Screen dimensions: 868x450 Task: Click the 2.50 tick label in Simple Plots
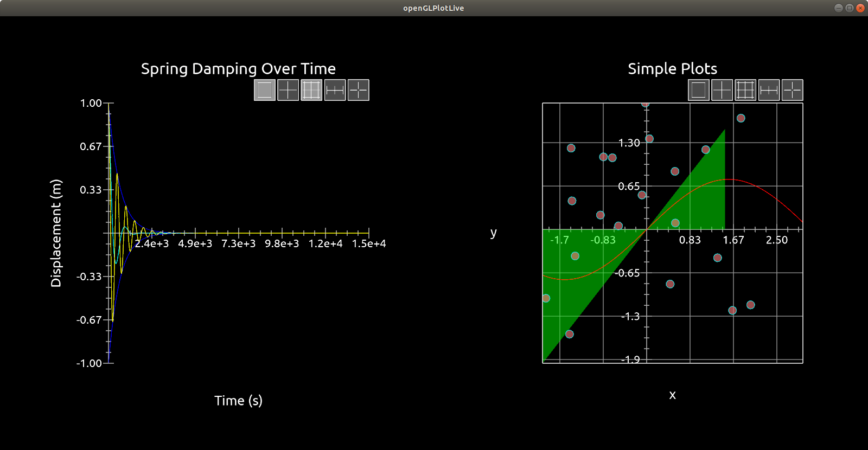click(777, 240)
